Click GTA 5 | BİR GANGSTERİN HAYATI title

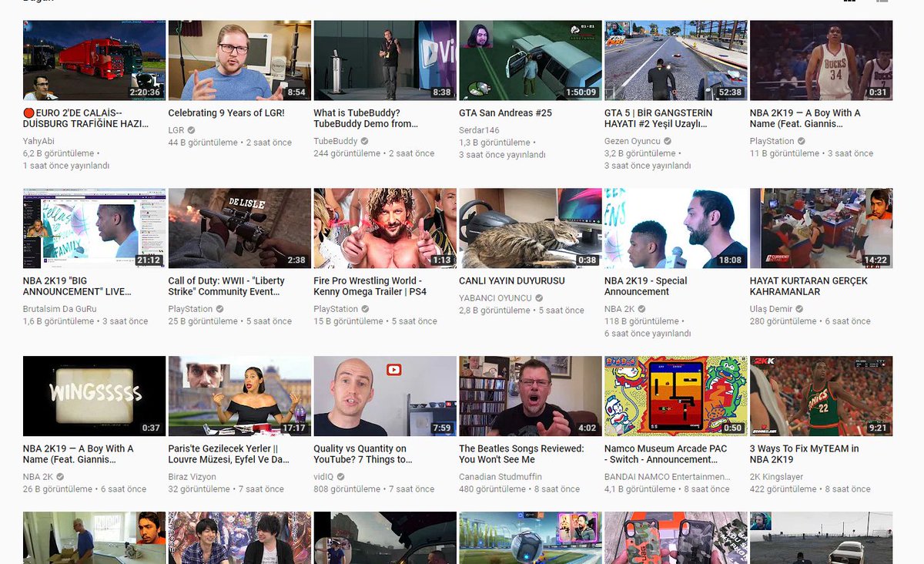[x=658, y=118]
